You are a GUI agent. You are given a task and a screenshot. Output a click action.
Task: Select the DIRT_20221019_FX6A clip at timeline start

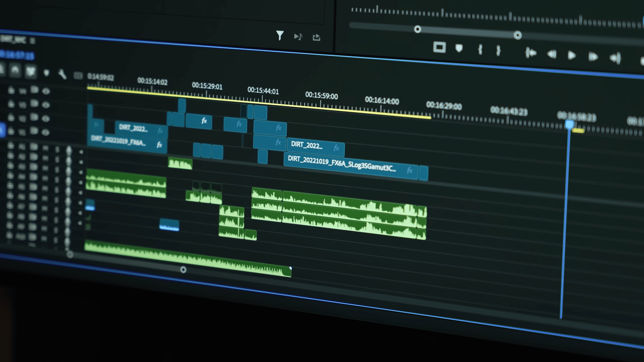(127, 143)
